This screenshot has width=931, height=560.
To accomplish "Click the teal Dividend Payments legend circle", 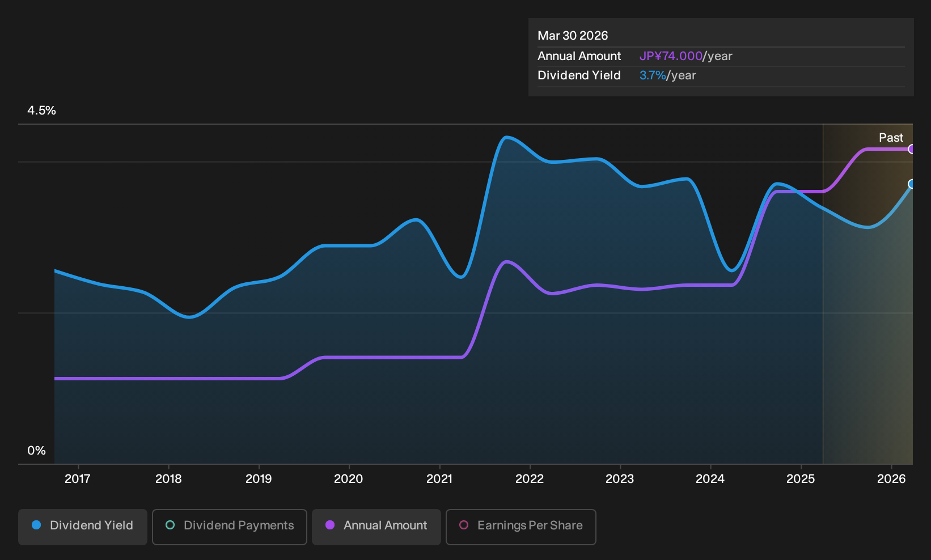I will click(x=170, y=525).
